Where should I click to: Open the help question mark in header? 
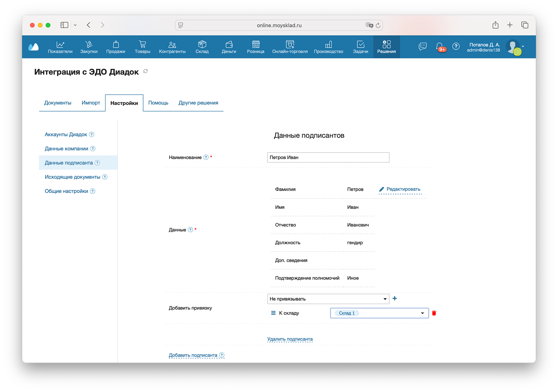(x=456, y=46)
